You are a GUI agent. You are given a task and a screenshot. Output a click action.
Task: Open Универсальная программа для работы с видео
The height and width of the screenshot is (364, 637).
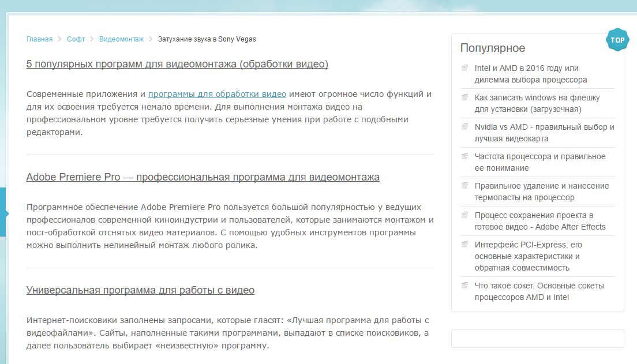pos(140,290)
